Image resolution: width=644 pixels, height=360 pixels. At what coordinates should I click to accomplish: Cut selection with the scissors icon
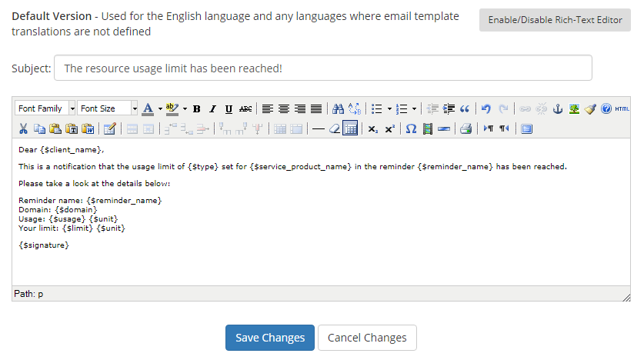pyautogui.click(x=23, y=129)
